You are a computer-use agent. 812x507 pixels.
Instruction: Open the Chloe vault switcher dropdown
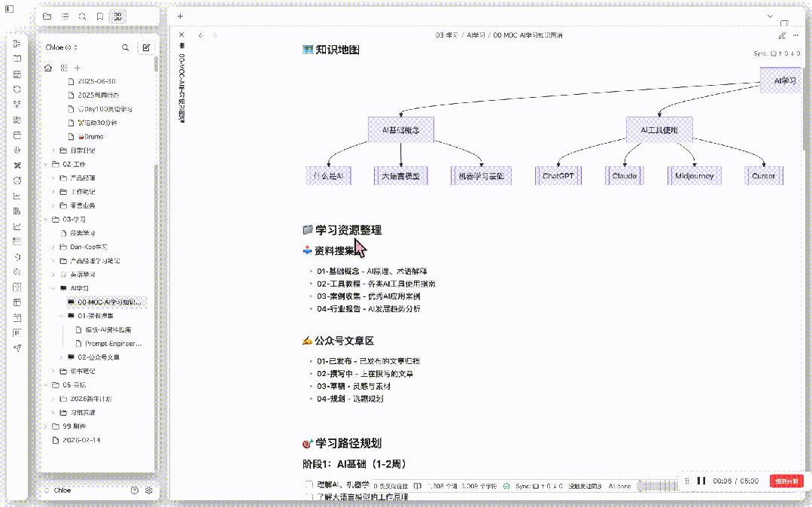62,47
